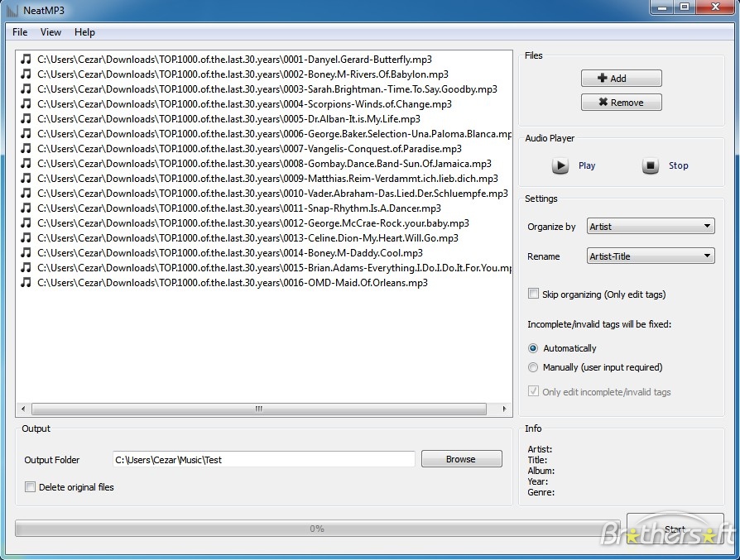The width and height of the screenshot is (740, 560).
Task: Maximize the NeatMP3 window
Action: 685,7
